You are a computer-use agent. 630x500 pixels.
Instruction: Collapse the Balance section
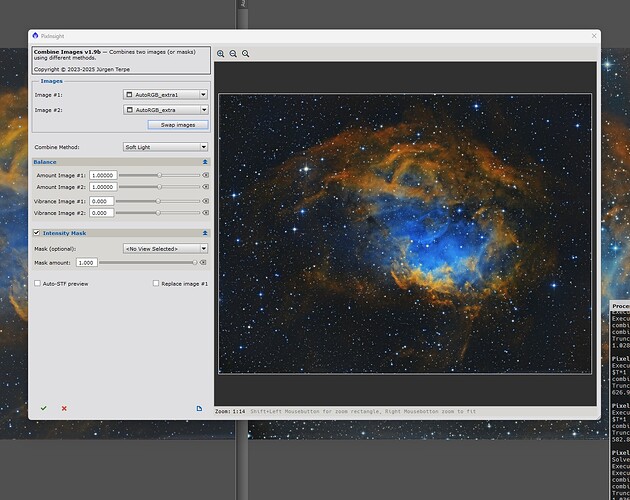(x=205, y=162)
